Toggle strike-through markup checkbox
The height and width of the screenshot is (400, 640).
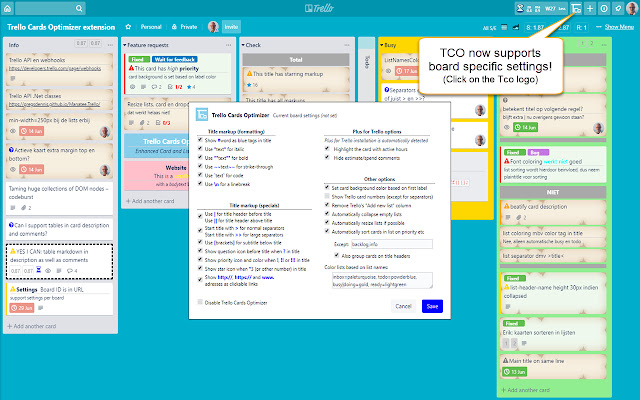point(200,166)
